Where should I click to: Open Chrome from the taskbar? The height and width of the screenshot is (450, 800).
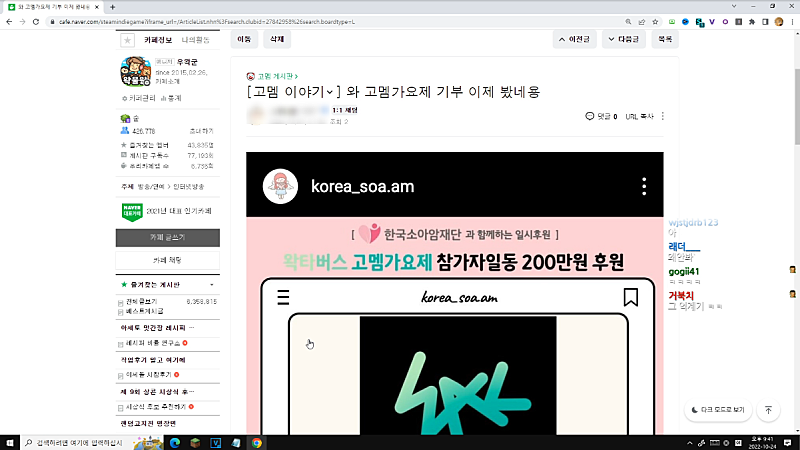click(x=257, y=443)
